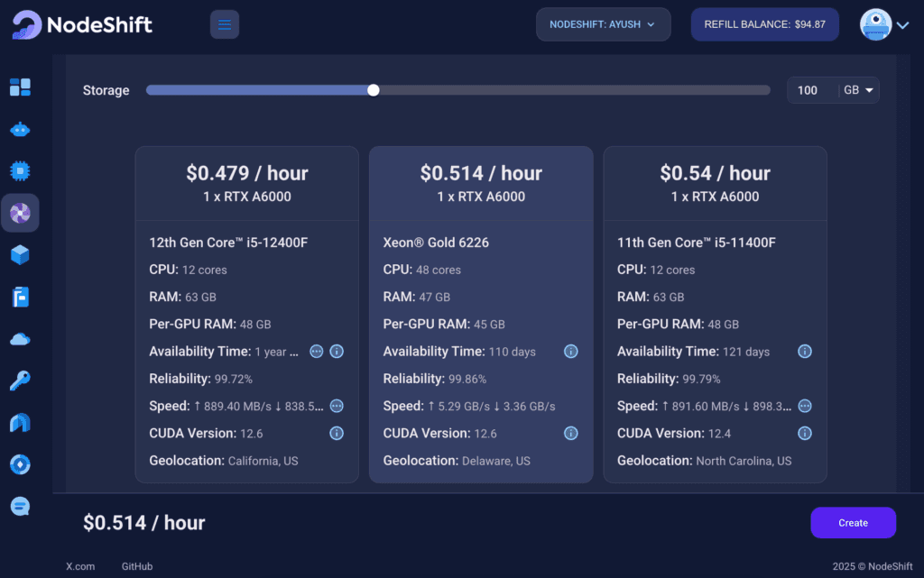
Task: Open the cloud icon in sidebar
Action: pyautogui.click(x=20, y=340)
